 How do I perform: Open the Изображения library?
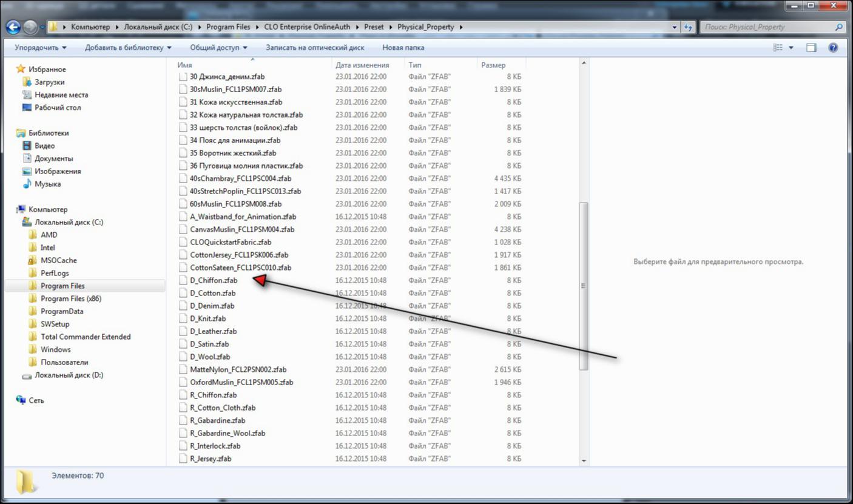coord(57,171)
